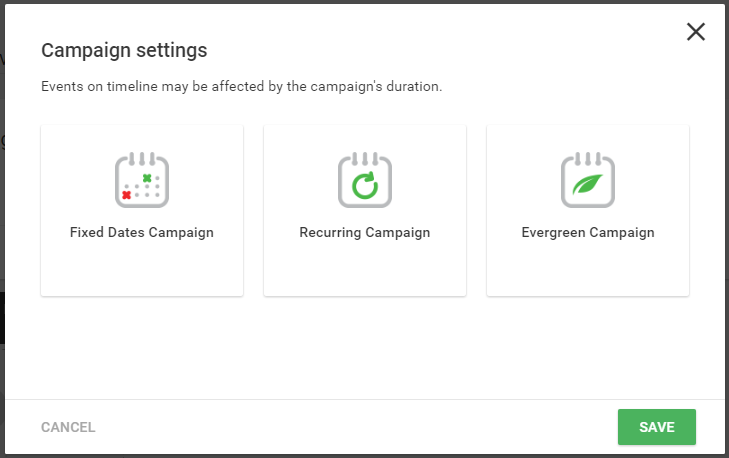The height and width of the screenshot is (458, 729).
Task: Choose the Fixed Dates Campaign card
Action: [142, 210]
